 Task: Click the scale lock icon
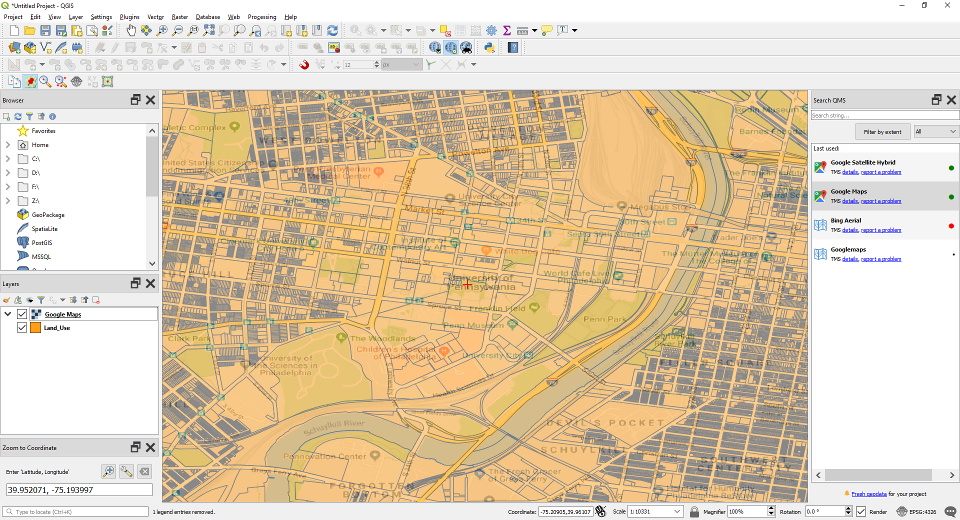click(x=694, y=512)
